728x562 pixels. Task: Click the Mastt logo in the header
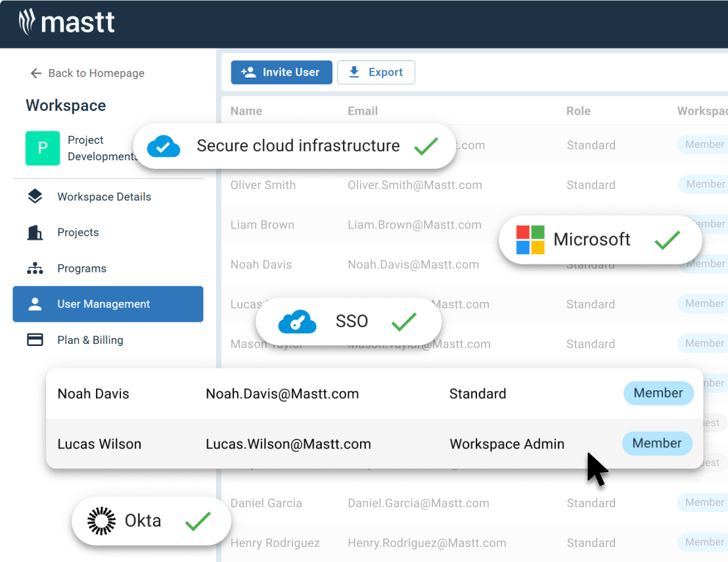66,22
